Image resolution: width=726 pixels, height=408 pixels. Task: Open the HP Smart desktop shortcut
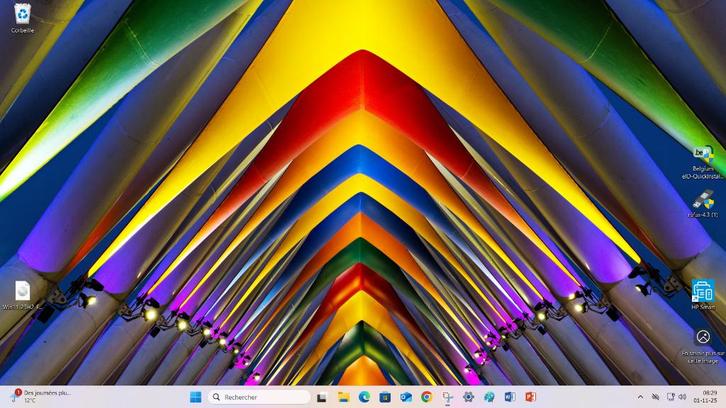tap(703, 292)
